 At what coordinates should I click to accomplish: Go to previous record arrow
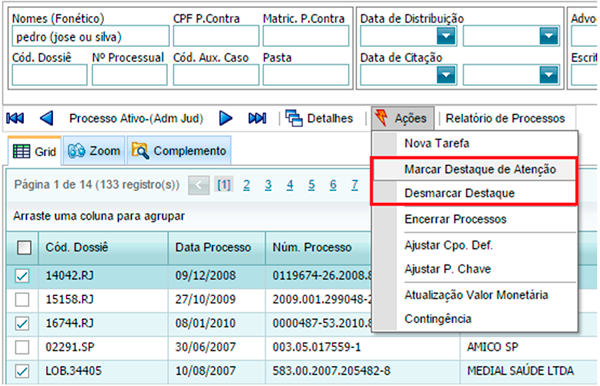pos(47,118)
